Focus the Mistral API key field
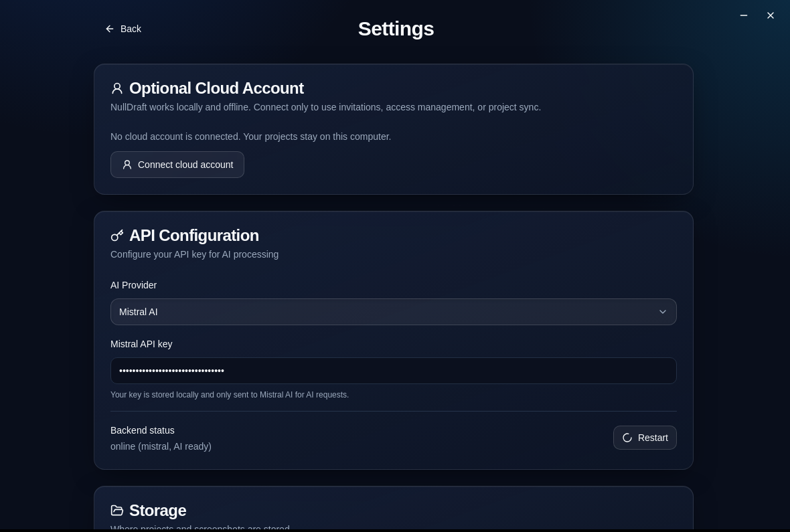The image size is (790, 532). coord(394,371)
